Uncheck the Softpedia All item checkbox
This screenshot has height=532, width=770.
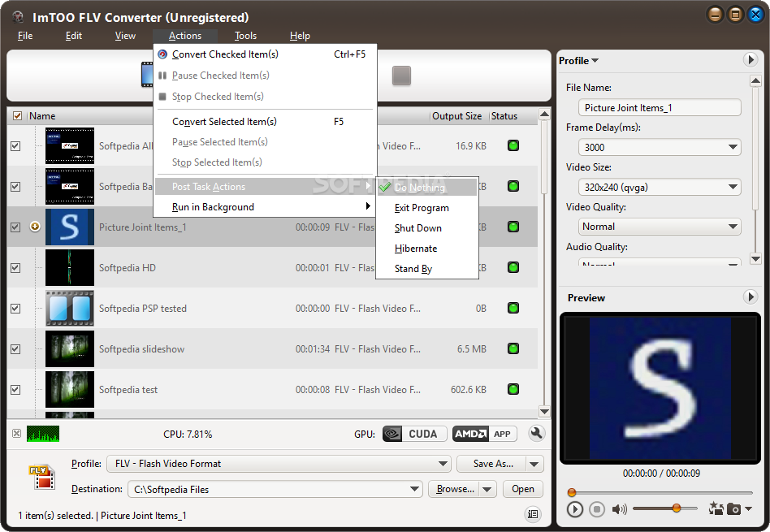pyautogui.click(x=15, y=146)
